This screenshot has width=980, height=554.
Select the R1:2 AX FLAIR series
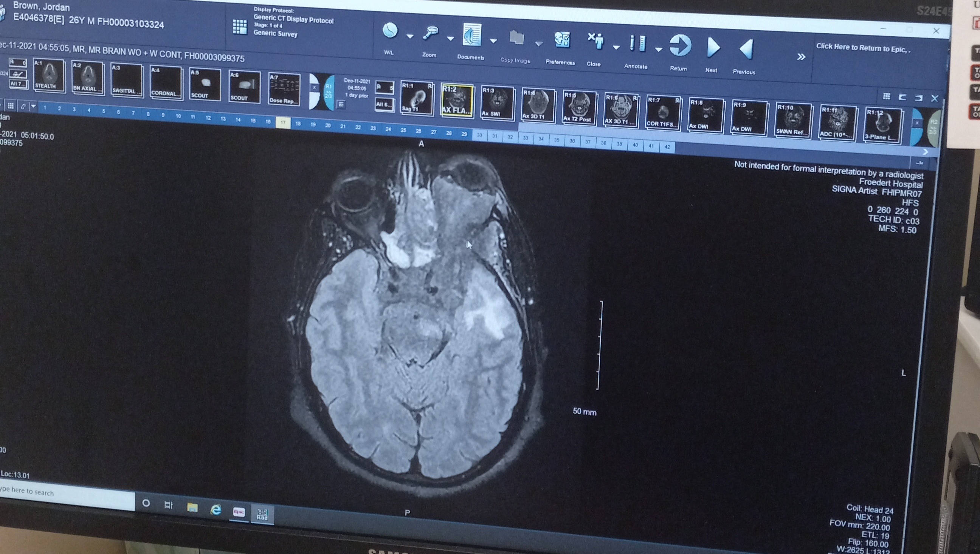pos(457,100)
